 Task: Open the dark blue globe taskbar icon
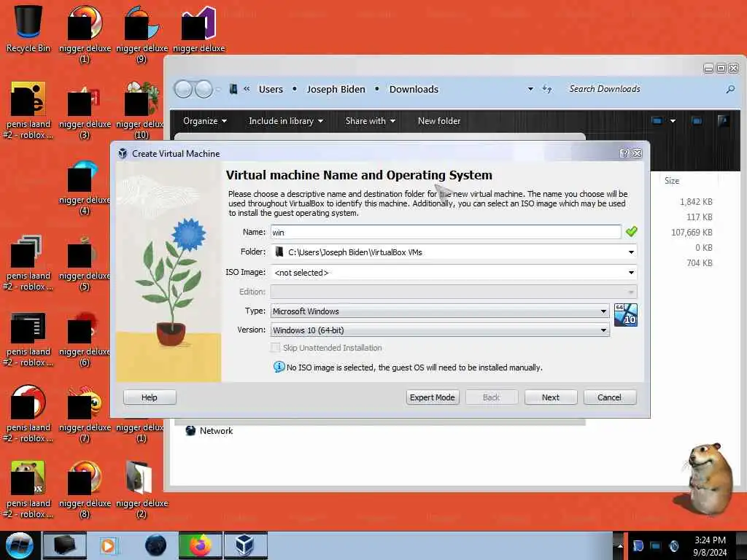pos(155,545)
